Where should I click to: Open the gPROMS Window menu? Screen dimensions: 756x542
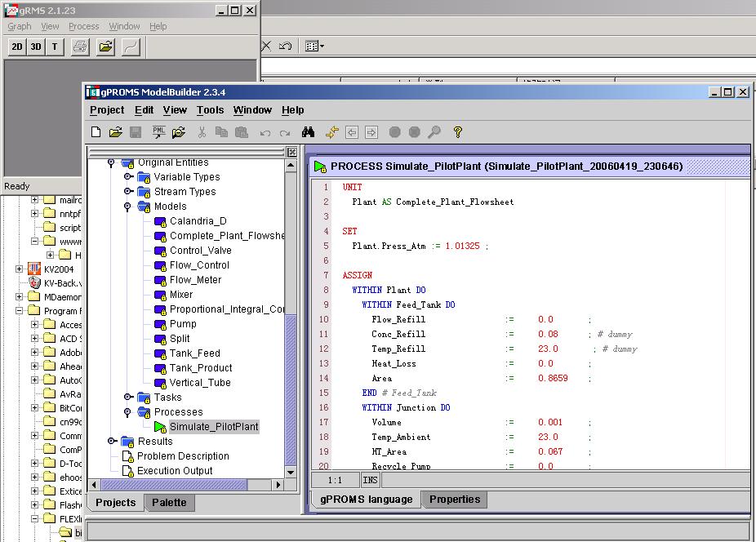[252, 110]
